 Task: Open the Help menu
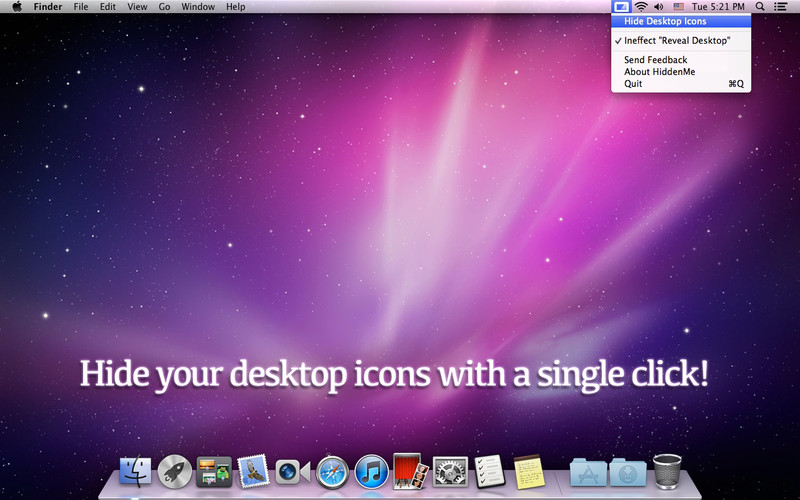coord(236,7)
